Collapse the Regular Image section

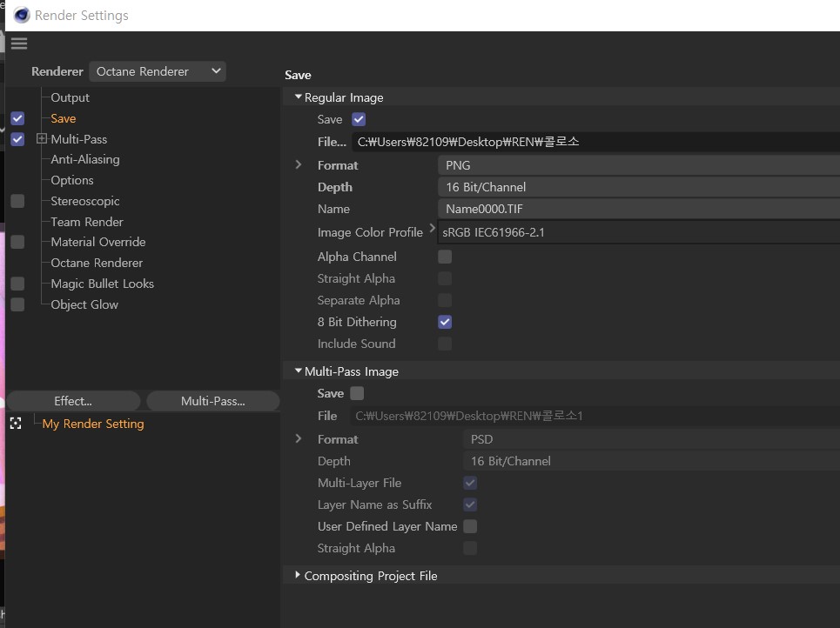pos(299,97)
